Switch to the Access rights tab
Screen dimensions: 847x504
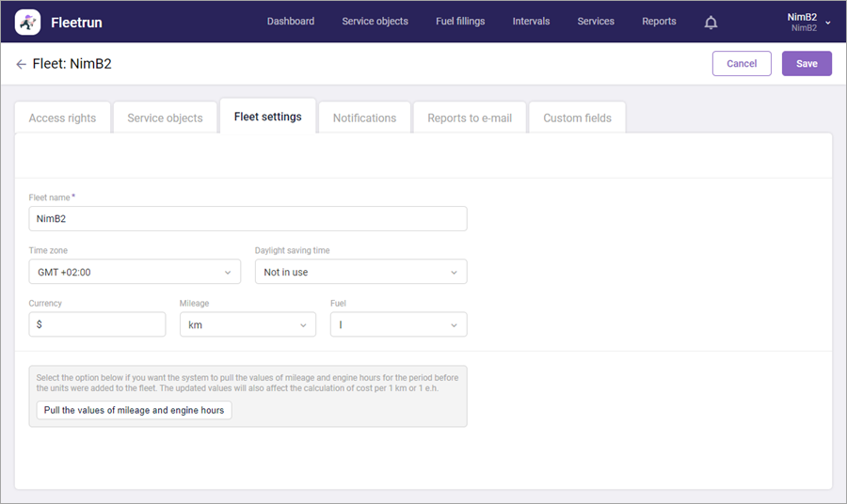(62, 118)
